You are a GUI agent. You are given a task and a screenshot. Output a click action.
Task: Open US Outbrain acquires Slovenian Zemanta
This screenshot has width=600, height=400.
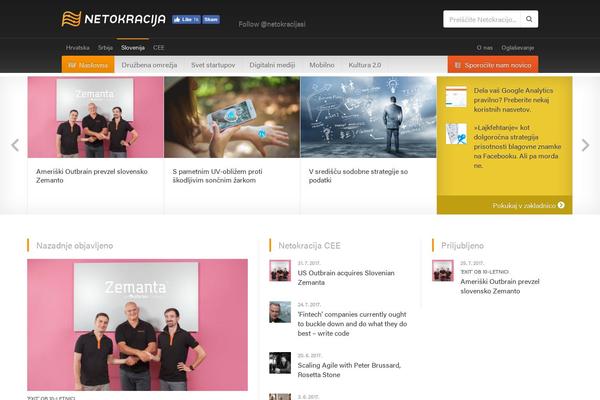pos(346,278)
